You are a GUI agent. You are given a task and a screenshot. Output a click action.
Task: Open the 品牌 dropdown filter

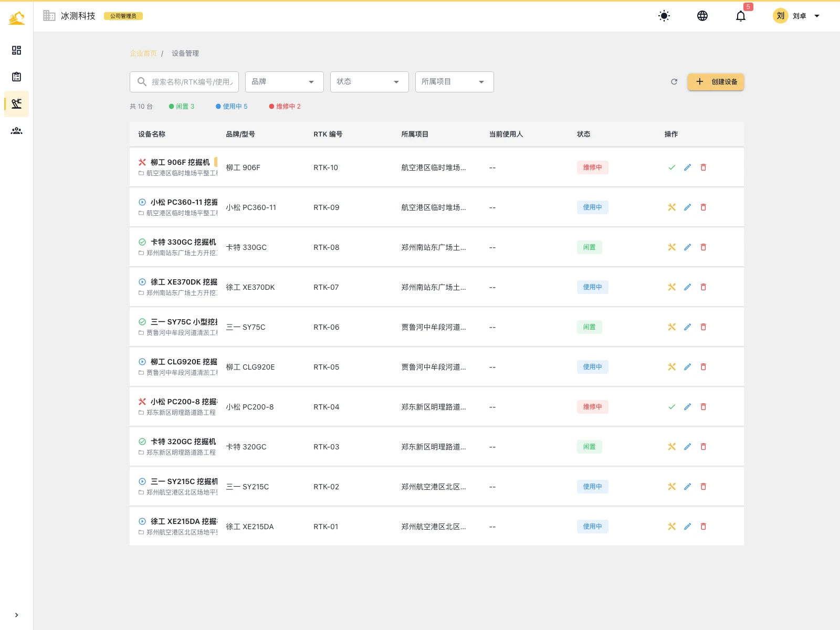(285, 82)
